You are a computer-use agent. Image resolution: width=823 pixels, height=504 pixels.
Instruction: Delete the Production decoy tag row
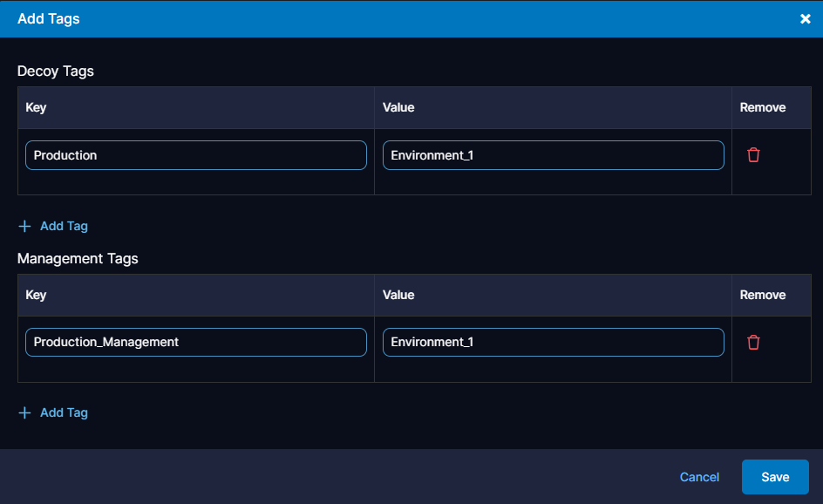(x=753, y=155)
